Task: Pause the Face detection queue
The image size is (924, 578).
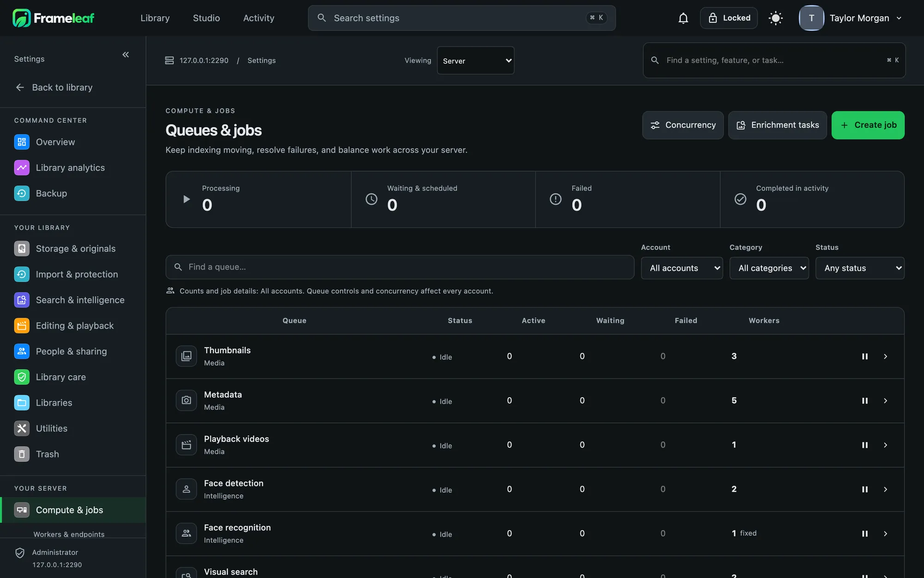Action: coord(865,489)
